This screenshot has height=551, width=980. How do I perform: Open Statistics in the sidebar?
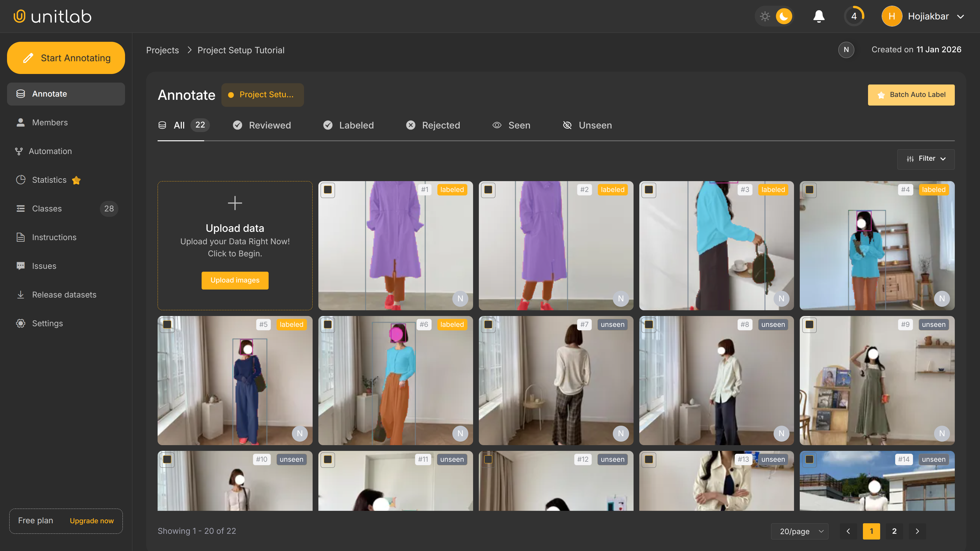[x=49, y=180]
